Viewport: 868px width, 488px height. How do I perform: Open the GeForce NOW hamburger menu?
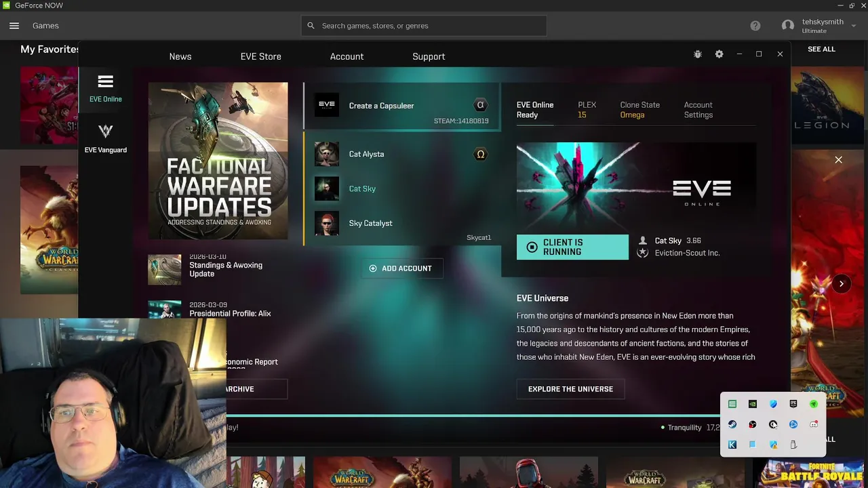tap(14, 26)
